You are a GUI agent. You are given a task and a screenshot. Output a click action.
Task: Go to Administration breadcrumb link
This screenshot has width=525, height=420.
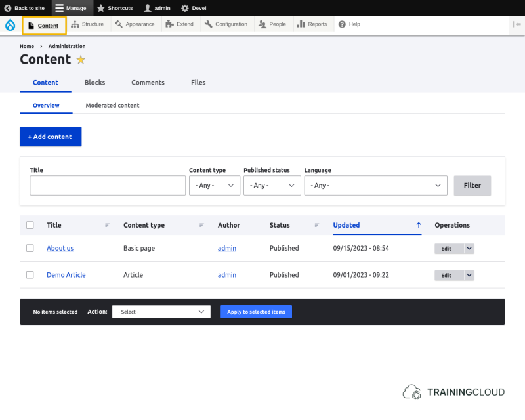[x=67, y=46]
